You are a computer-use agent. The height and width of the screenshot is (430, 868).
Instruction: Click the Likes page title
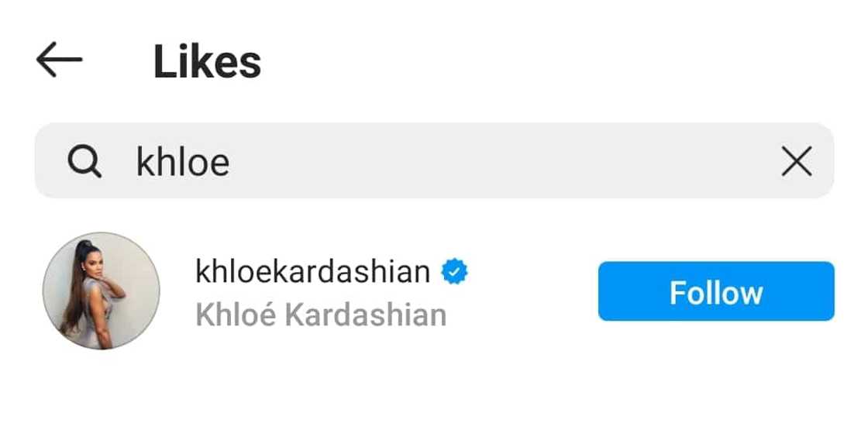pos(207,62)
